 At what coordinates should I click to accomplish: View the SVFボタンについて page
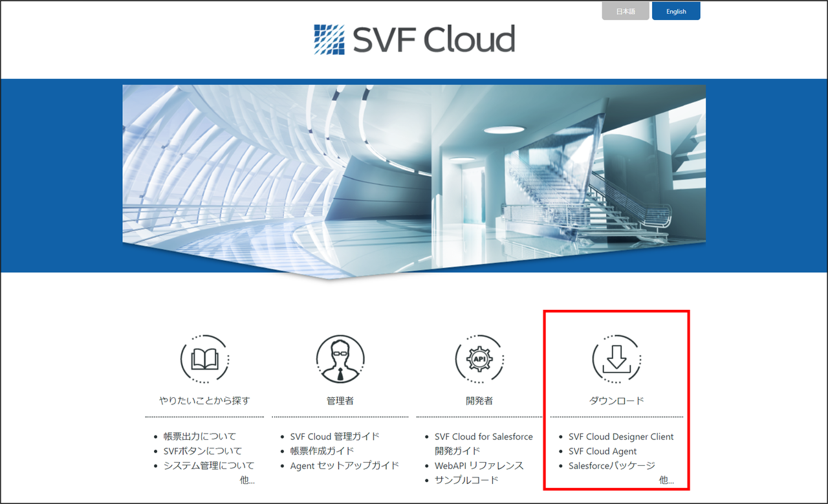pyautogui.click(x=202, y=450)
